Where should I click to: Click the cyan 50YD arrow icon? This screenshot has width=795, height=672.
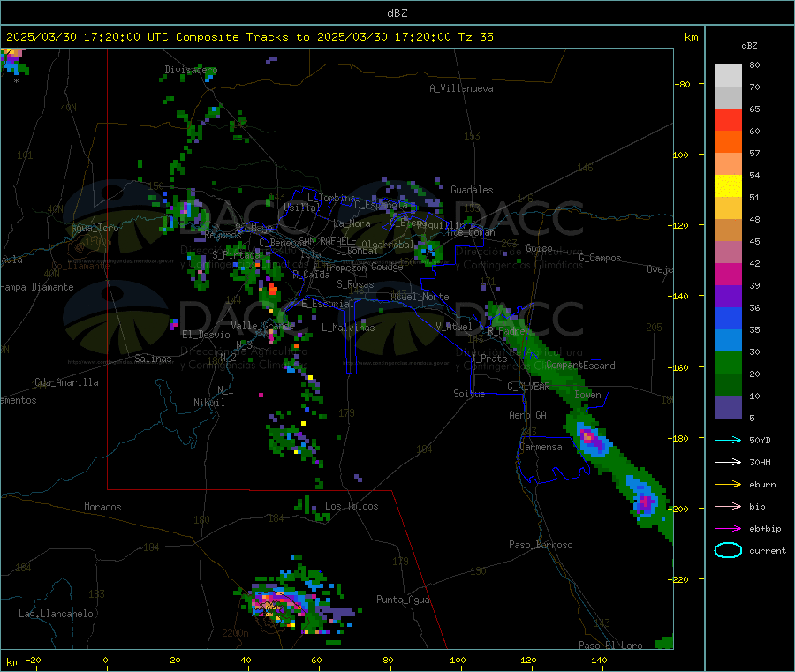pyautogui.click(x=728, y=440)
